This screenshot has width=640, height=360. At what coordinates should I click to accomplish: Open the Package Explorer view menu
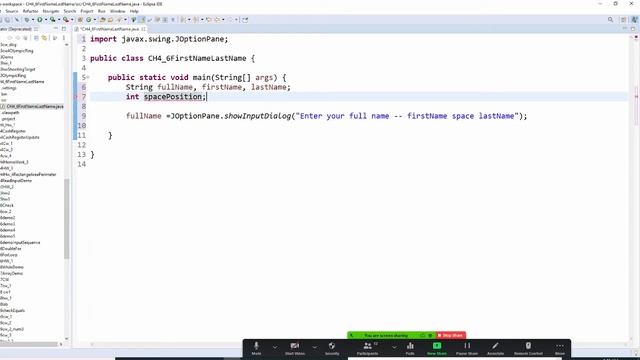tap(64, 38)
